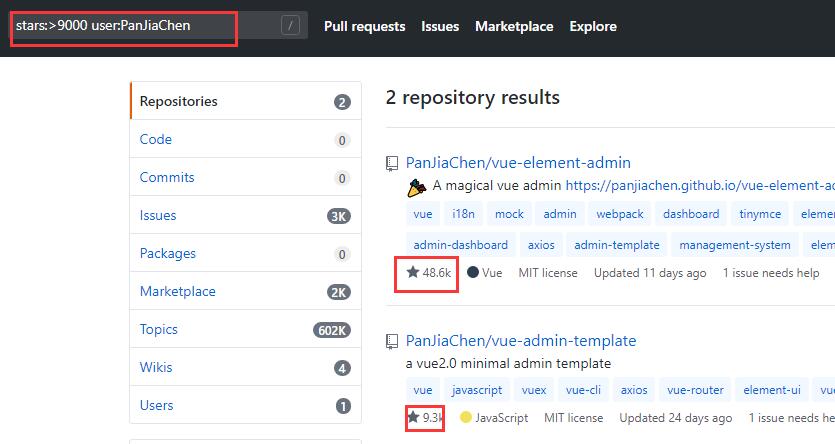The height and width of the screenshot is (444, 835).
Task: Click the slash shortcut icon in search box
Action: click(x=290, y=25)
